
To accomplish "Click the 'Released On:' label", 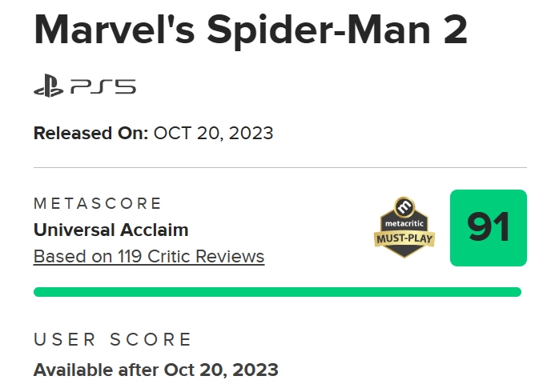I will [91, 134].
